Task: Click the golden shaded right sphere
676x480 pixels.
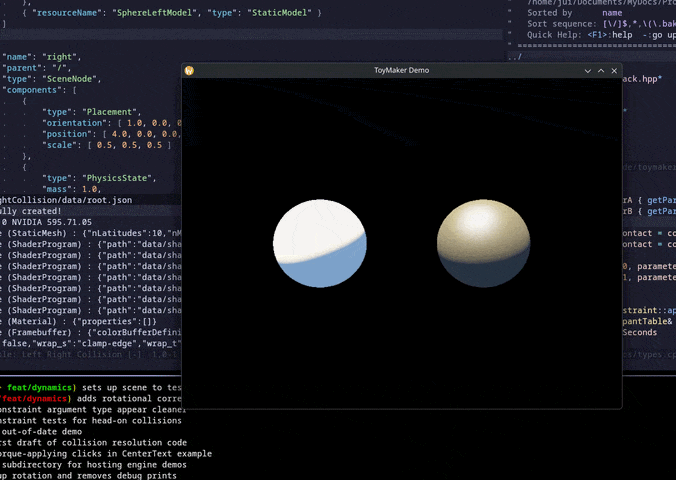Action: (483, 243)
